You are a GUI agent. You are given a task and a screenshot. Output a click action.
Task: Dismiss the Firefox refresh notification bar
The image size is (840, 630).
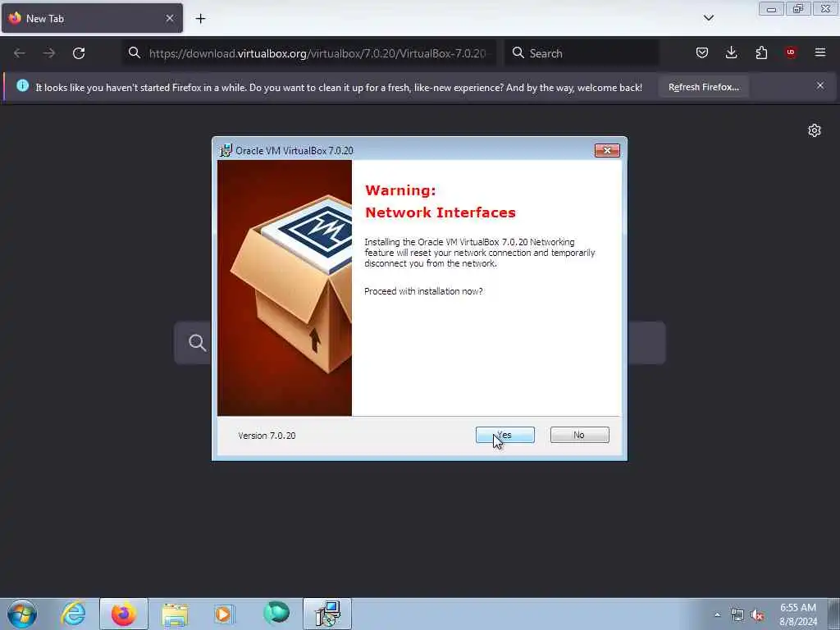point(819,85)
